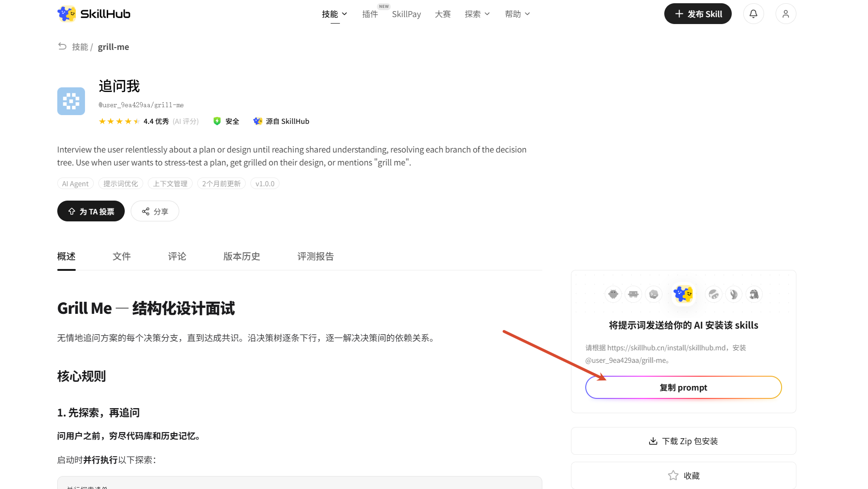Click the download icon in Zip install

point(653,441)
